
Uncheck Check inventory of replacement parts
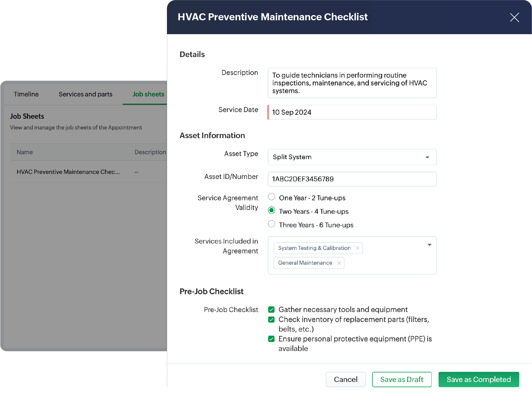pos(271,319)
